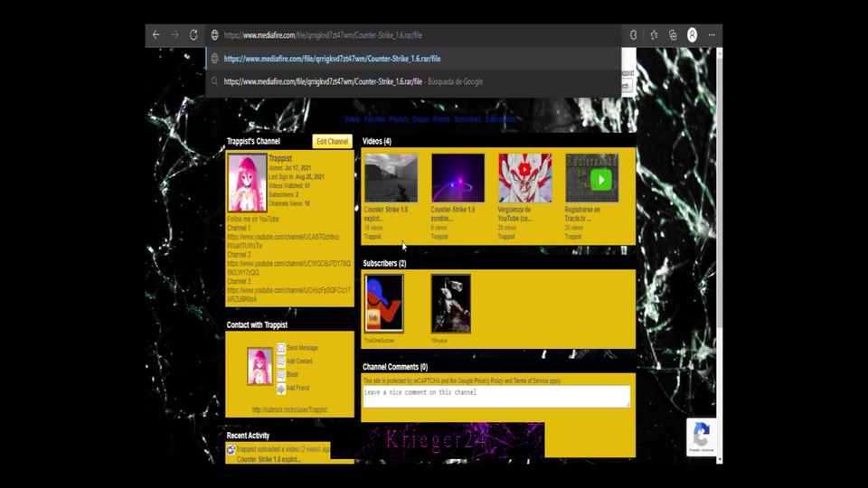The image size is (868, 488).
Task: Click the Send Message envelope icon
Action: (x=280, y=348)
